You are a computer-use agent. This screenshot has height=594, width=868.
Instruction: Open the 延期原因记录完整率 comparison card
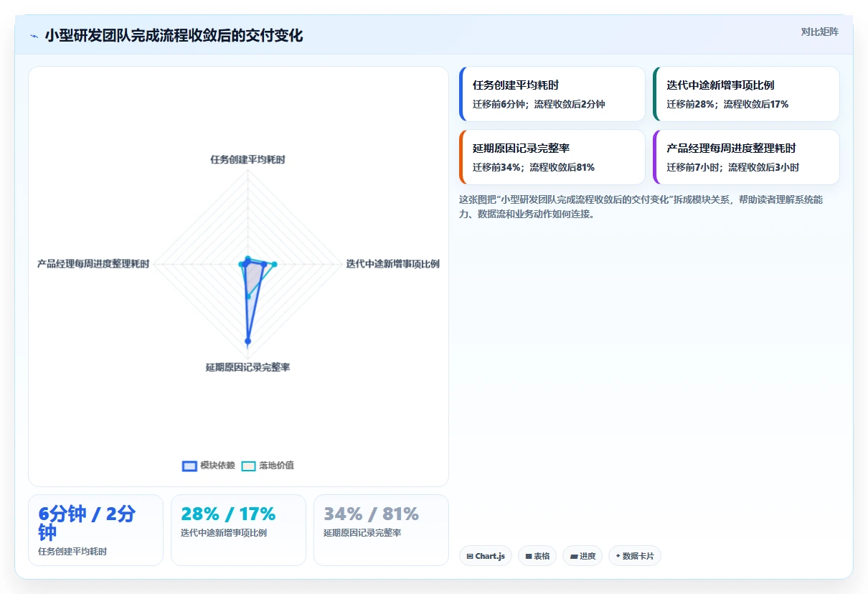click(552, 157)
